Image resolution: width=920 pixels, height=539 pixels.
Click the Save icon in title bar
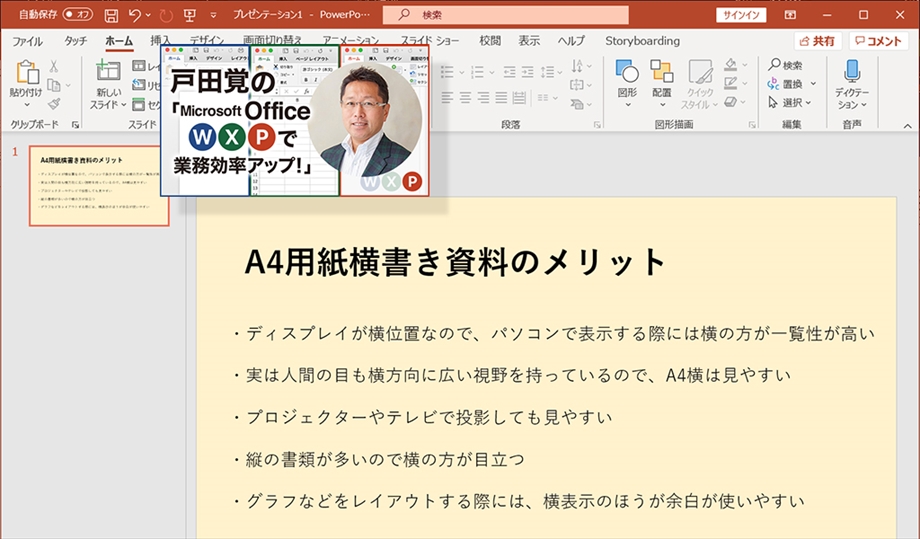point(111,15)
